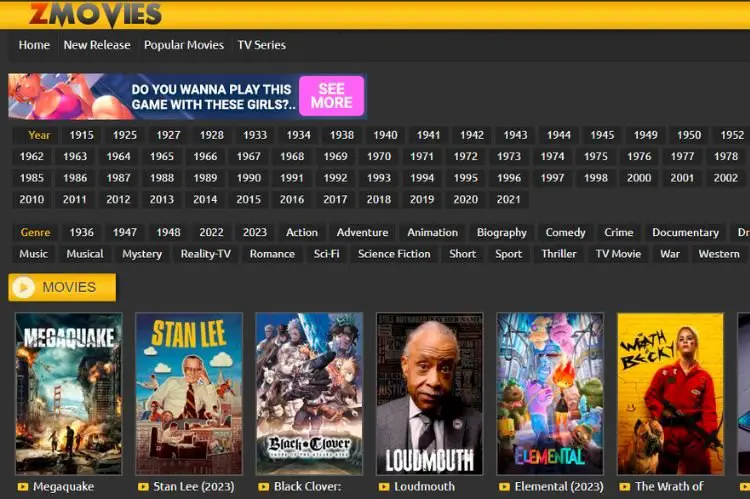Browse the Action genre

tap(302, 233)
